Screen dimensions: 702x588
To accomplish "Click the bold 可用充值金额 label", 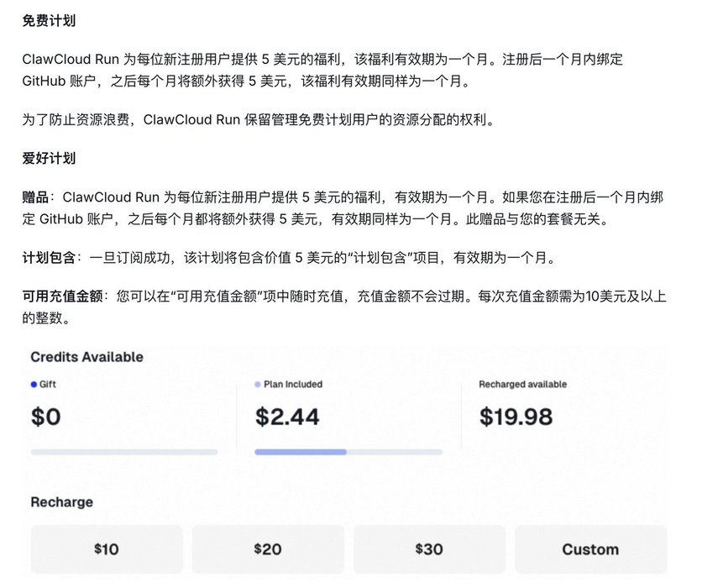I will (x=62, y=297).
